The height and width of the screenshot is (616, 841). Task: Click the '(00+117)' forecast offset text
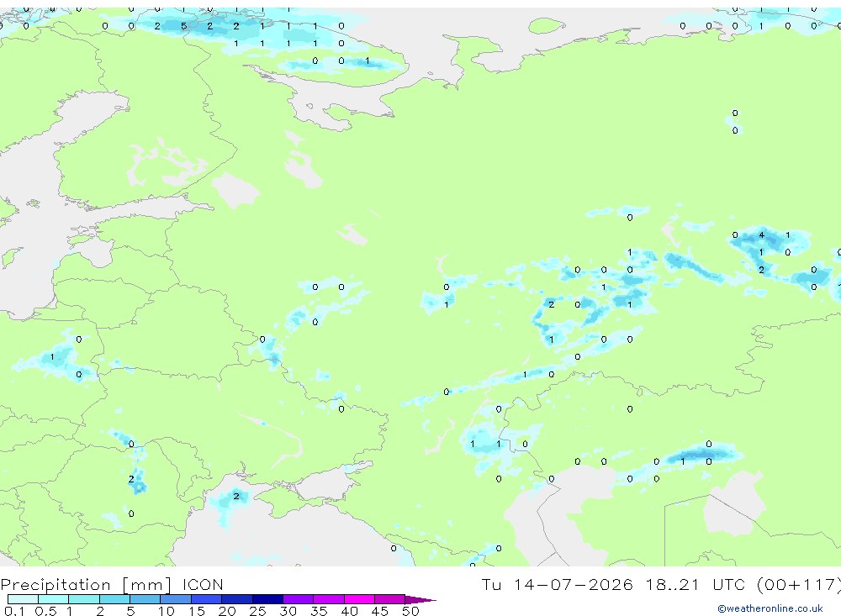799,585
